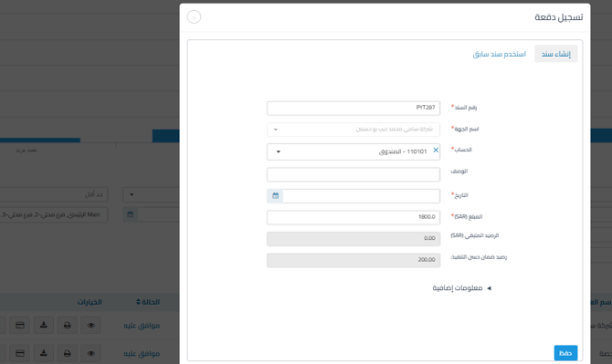View the first table row via the eye icon

coord(91,325)
